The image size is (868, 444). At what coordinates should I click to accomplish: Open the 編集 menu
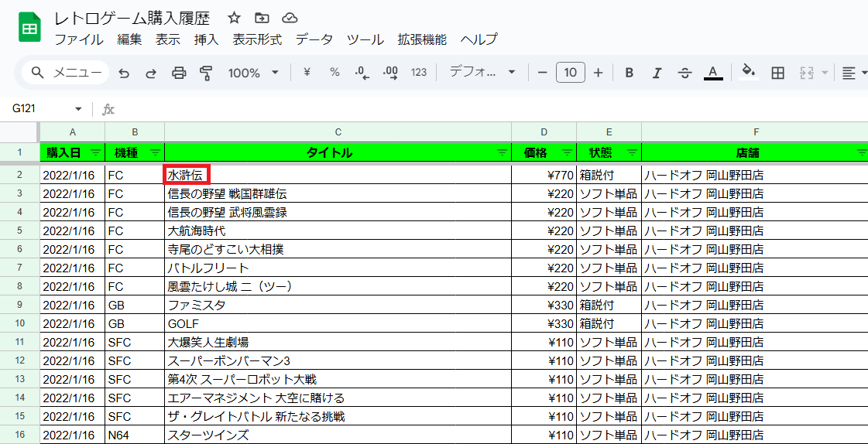pos(129,39)
